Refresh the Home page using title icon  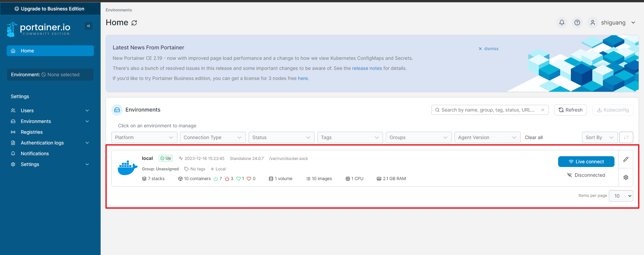[134, 23]
